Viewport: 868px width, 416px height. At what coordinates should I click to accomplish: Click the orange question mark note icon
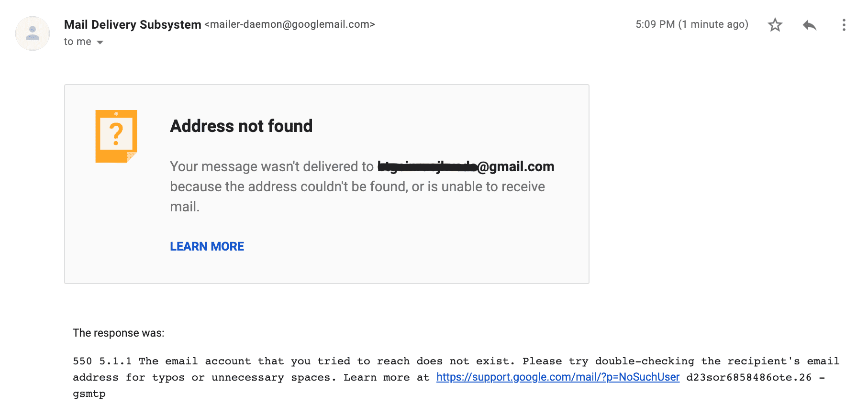pyautogui.click(x=116, y=136)
